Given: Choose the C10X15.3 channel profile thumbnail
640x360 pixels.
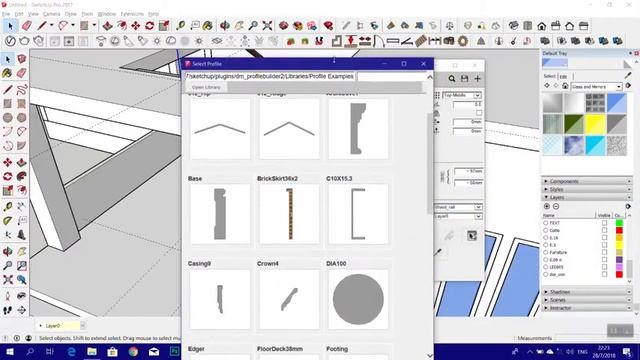Looking at the screenshot, I should pos(358,214).
